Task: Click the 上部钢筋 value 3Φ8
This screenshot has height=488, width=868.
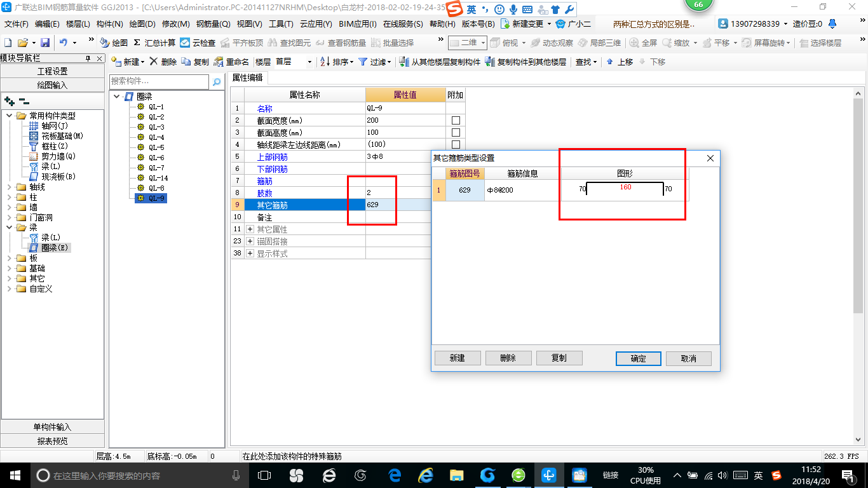Action: coord(405,156)
